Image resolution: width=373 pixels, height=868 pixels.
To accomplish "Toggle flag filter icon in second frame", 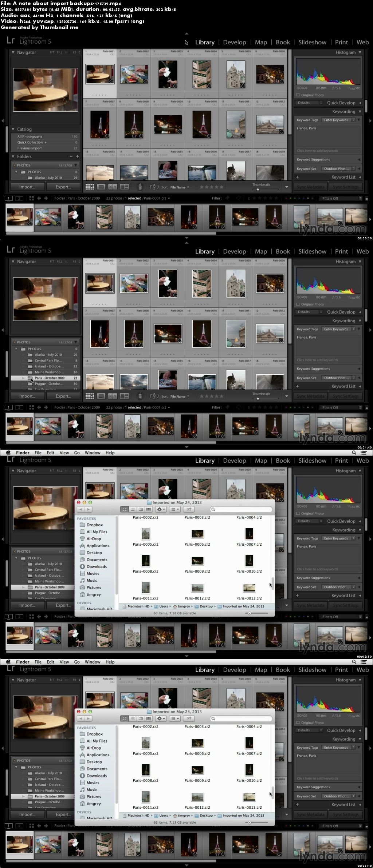I will (228, 407).
